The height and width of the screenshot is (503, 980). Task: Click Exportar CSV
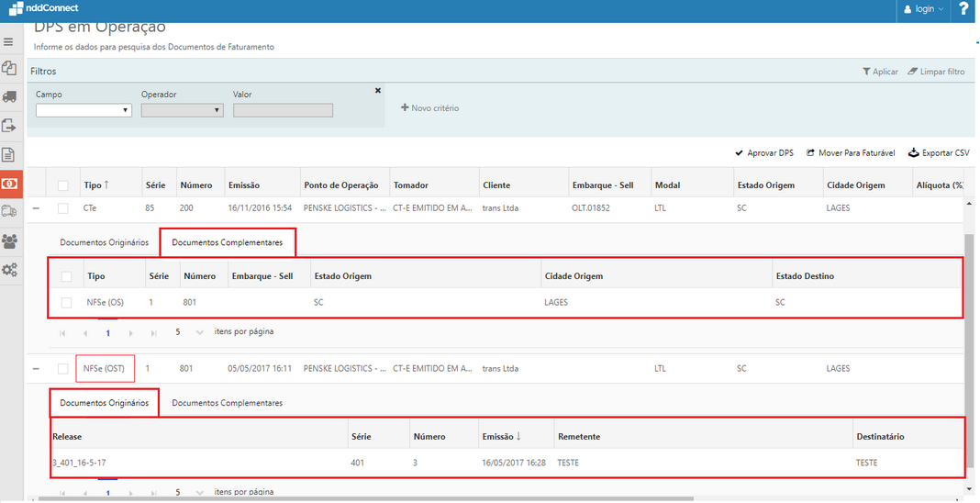click(939, 153)
